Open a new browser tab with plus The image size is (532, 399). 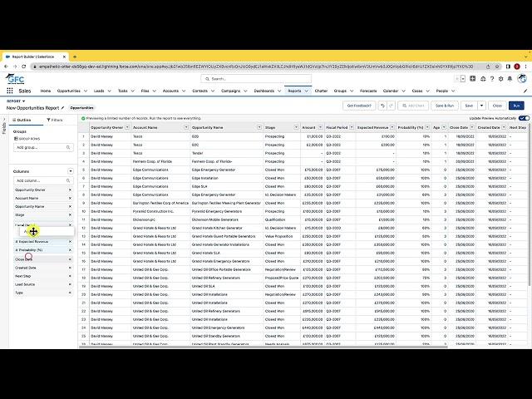[75, 57]
